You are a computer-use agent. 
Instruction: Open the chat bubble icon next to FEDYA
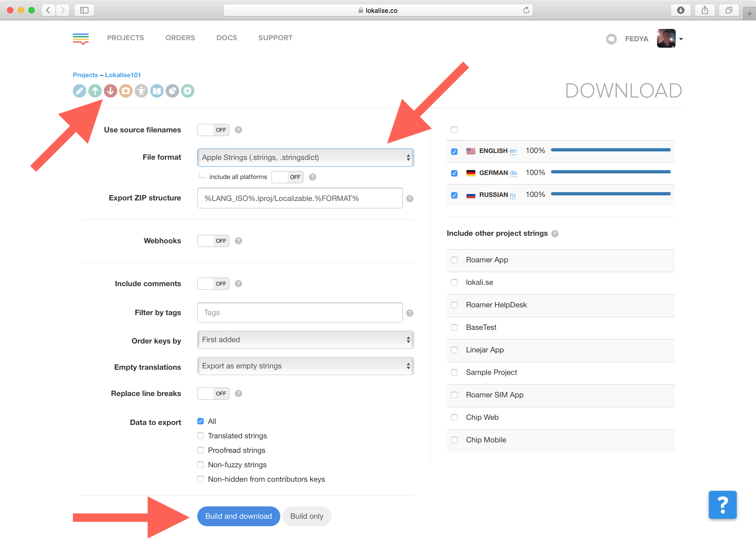pyautogui.click(x=611, y=39)
